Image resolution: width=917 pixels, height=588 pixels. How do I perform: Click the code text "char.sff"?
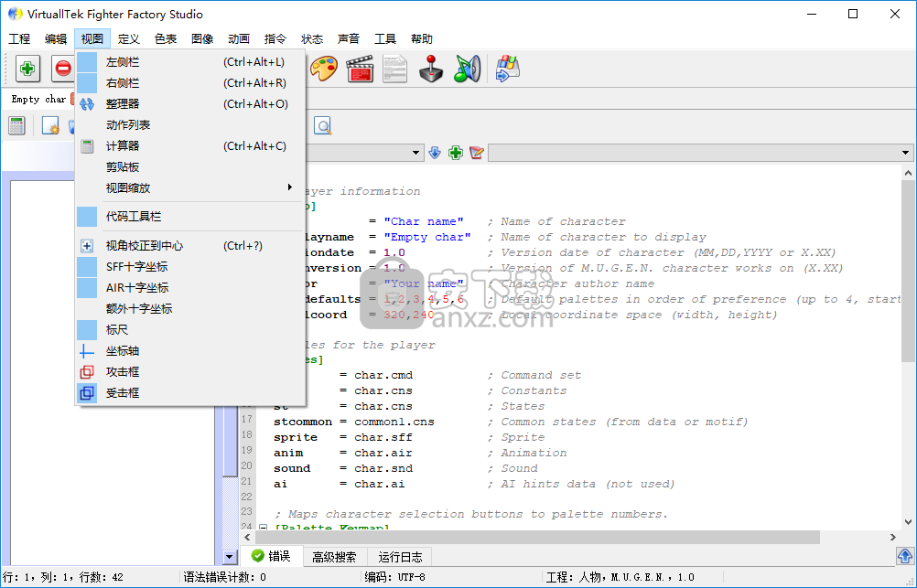coord(383,437)
